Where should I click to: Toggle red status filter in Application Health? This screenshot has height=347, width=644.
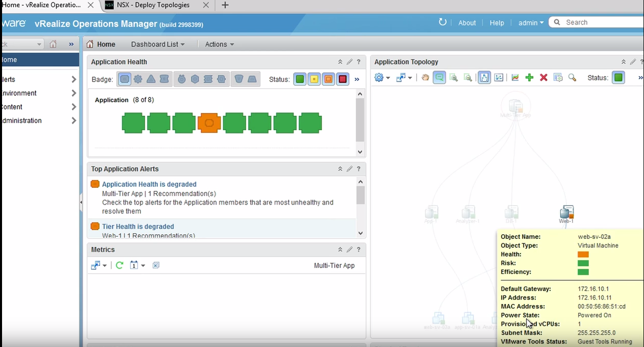point(343,79)
